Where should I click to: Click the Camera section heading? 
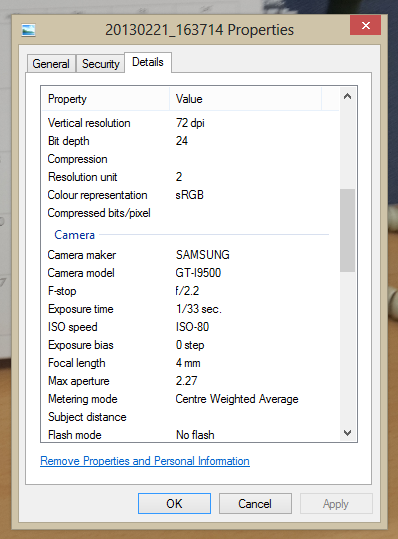75,235
